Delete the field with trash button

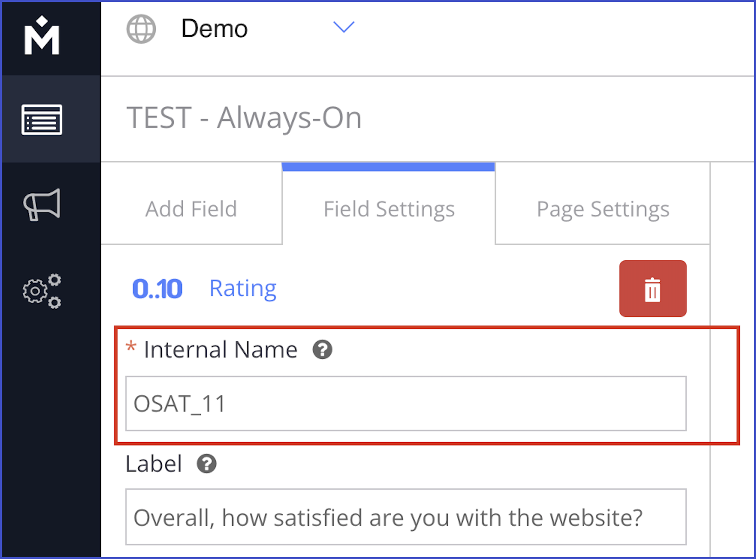point(652,289)
